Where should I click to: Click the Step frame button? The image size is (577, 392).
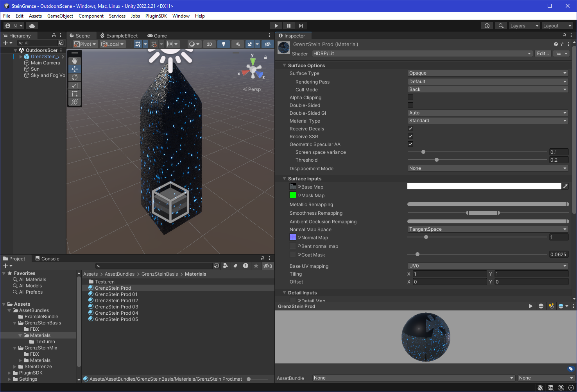tap(301, 26)
